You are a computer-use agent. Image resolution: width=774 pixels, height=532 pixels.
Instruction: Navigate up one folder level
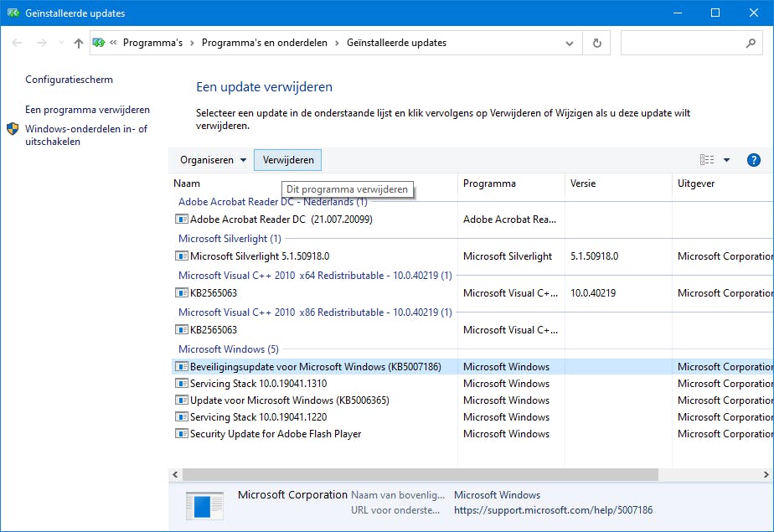click(79, 43)
